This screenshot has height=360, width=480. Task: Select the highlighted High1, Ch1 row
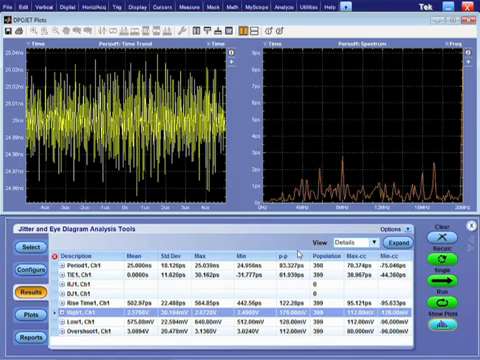click(x=233, y=313)
